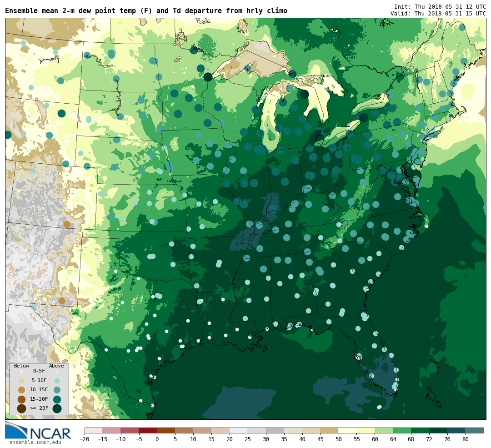491x448 pixels.
Task: Click the light green colorbar swatch between 60 and 64
Action: (384, 430)
